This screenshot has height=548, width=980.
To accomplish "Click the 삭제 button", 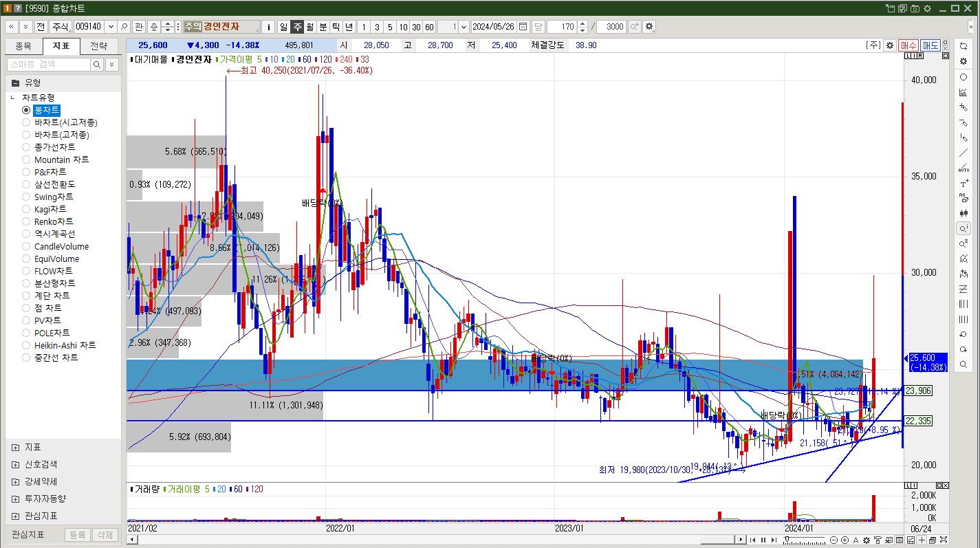I will pyautogui.click(x=104, y=535).
